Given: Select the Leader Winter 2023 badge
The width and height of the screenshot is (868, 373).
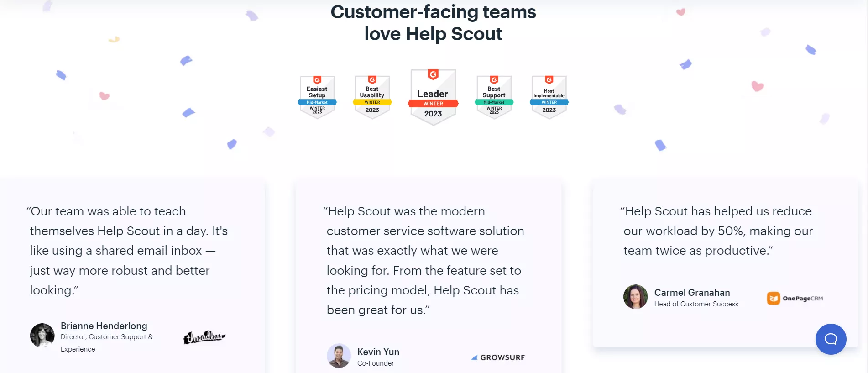Looking at the screenshot, I should 433,97.
